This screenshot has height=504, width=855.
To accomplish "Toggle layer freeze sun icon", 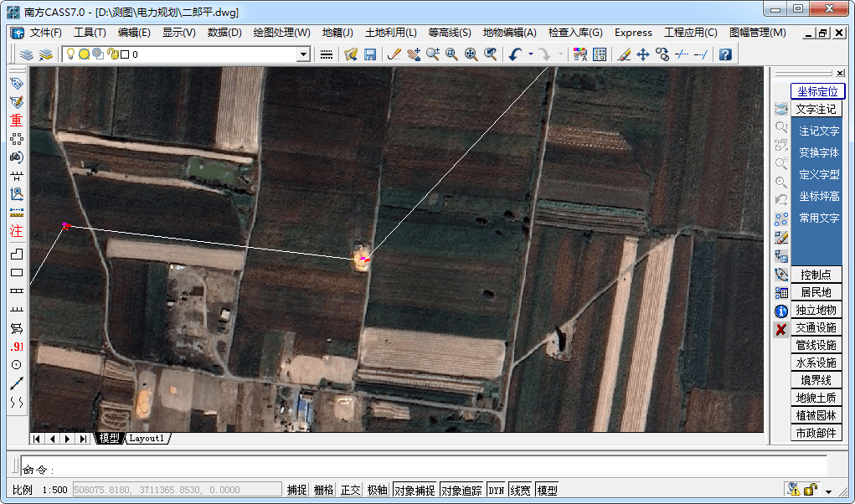I will [84, 54].
